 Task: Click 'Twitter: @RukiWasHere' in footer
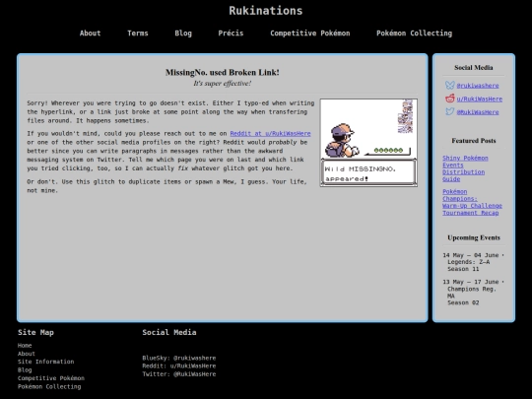[x=178, y=374]
